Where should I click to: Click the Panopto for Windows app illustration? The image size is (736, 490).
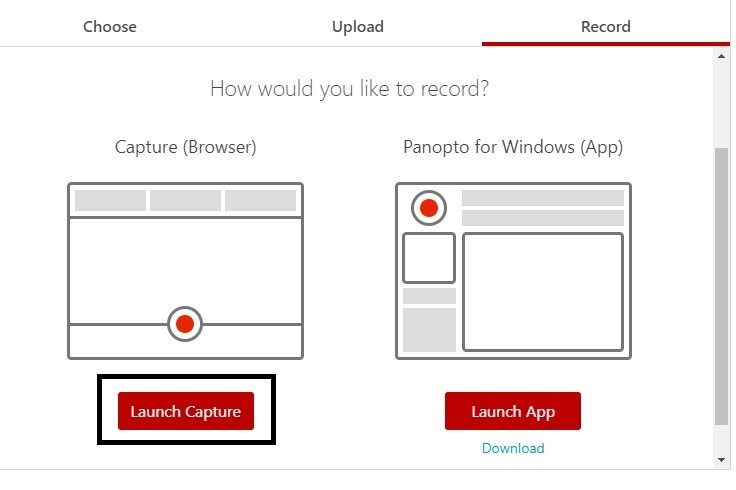pos(514,271)
